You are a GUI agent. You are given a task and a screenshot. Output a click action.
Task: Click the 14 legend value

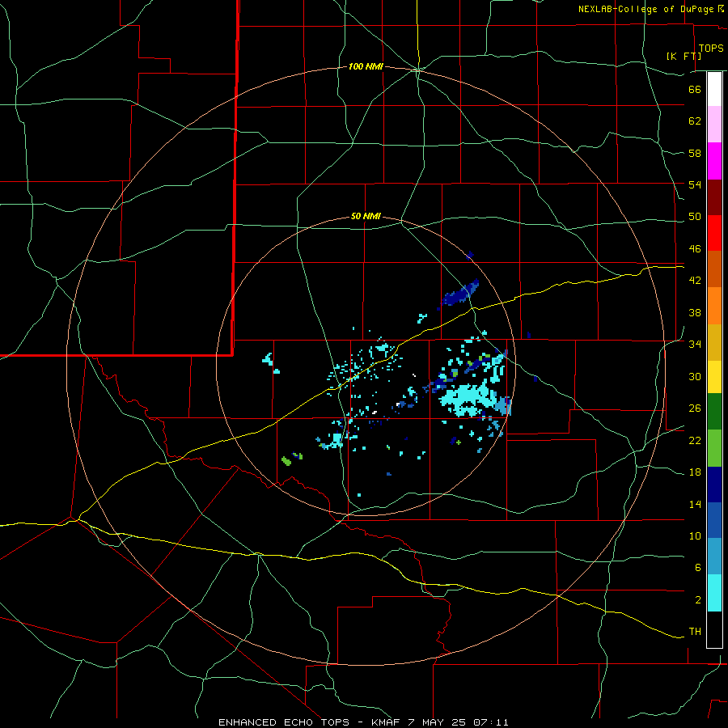click(x=695, y=504)
